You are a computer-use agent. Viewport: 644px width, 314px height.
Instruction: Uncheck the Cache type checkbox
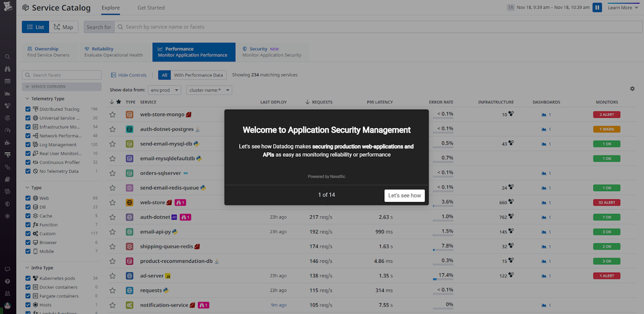tap(28, 216)
